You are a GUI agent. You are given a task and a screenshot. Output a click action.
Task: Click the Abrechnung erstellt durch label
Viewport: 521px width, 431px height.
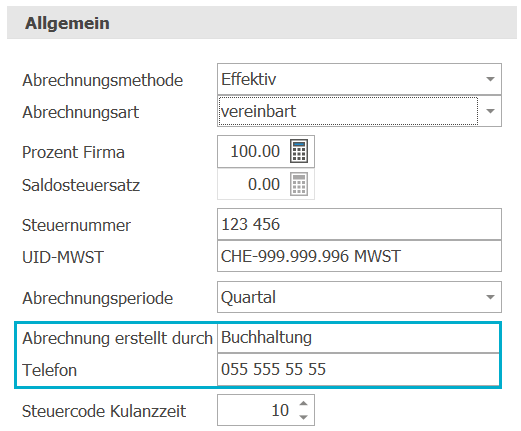(x=117, y=338)
